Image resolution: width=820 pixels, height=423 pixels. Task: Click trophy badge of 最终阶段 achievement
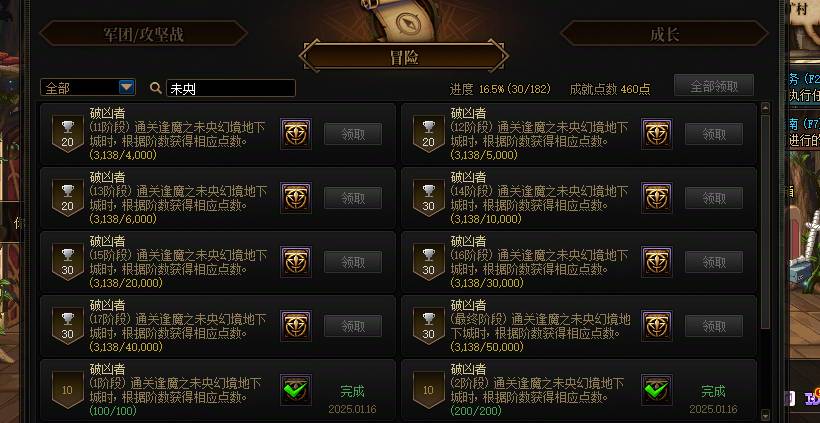pos(428,326)
